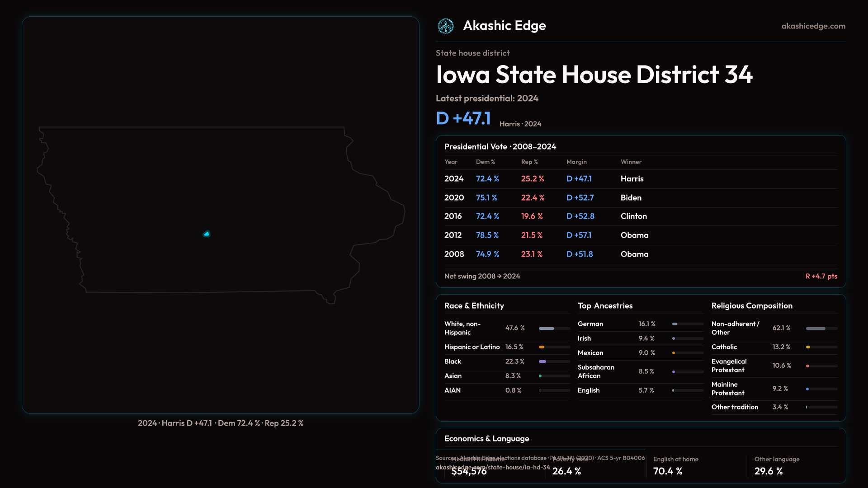Click the R +4.7 pts net swing
The image size is (868, 488).
[x=821, y=276]
